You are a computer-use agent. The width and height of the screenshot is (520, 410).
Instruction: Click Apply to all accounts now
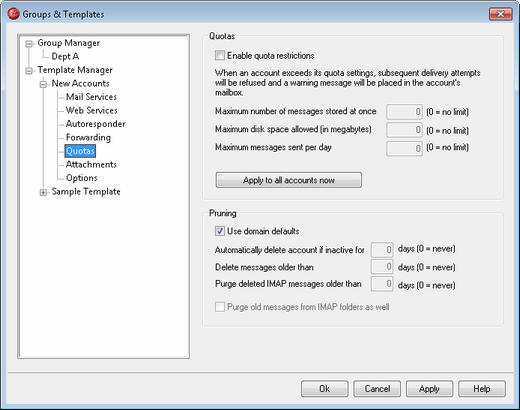(289, 180)
